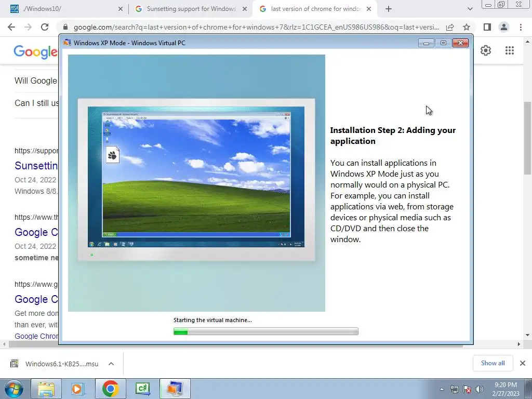Click 'Installation Step 2' heading text
Screen dimensions: 532x399
(393, 136)
